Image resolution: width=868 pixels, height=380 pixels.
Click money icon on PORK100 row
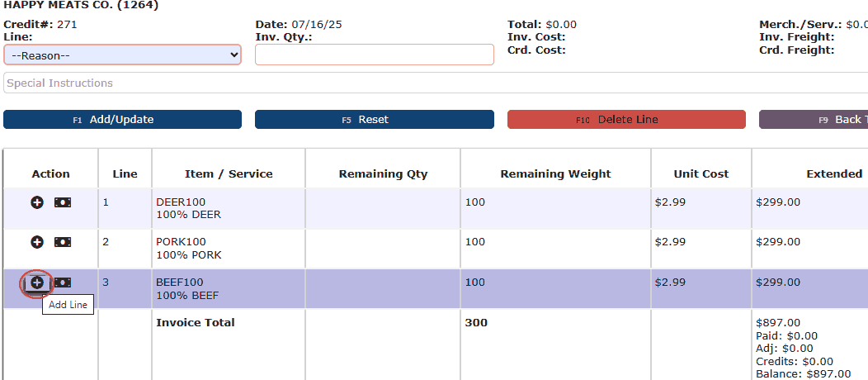[63, 242]
